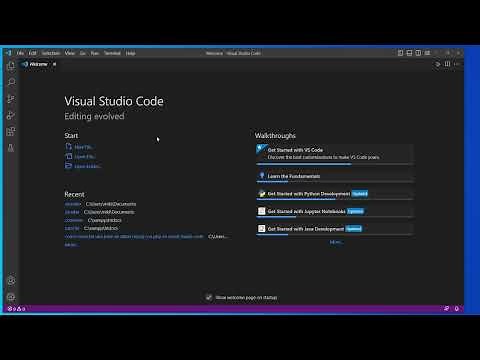Close the Welcome tab
The image size is (480, 360).
click(54, 64)
